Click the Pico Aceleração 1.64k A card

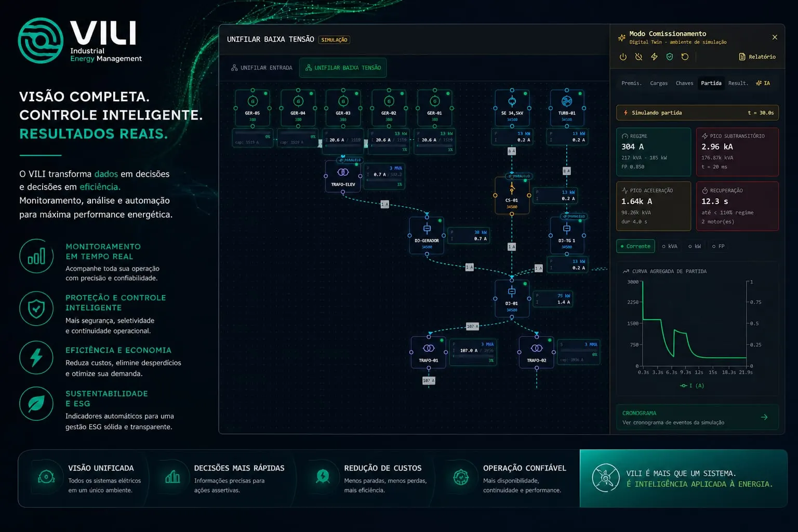[654, 206]
